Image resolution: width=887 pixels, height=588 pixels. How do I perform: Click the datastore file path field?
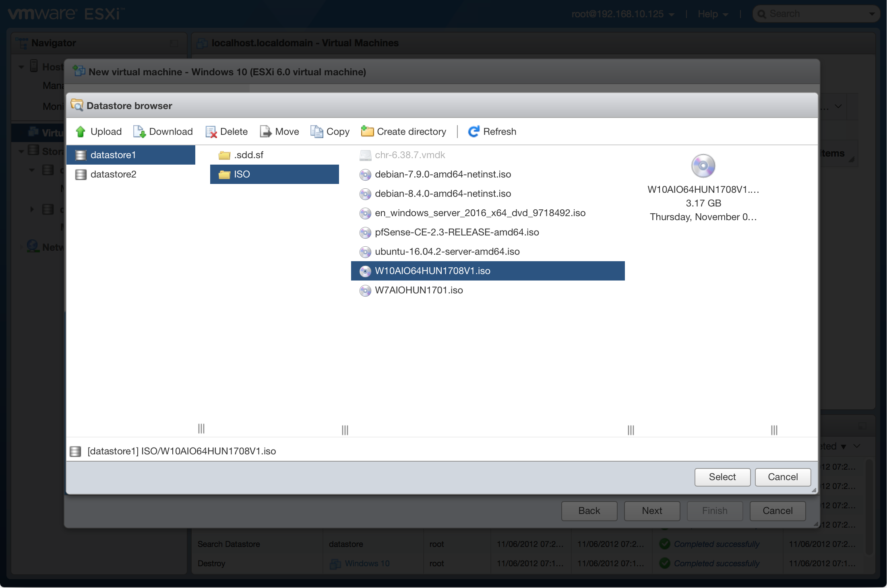(x=442, y=451)
